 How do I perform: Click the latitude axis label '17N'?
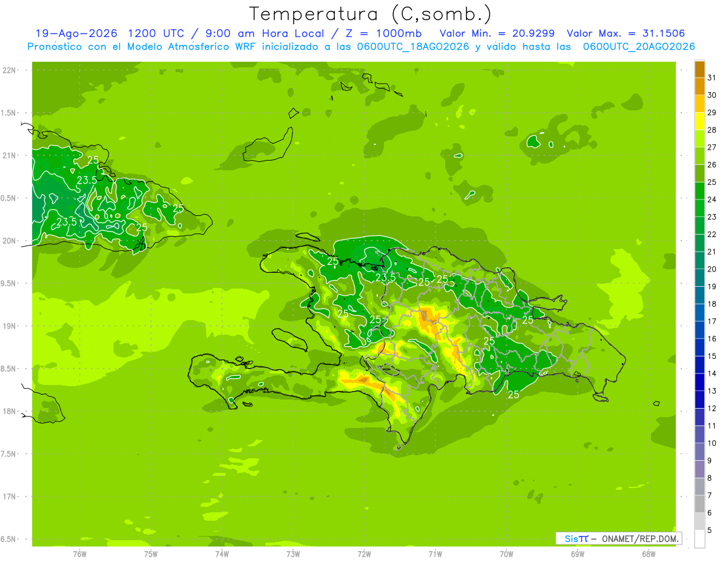(10, 497)
